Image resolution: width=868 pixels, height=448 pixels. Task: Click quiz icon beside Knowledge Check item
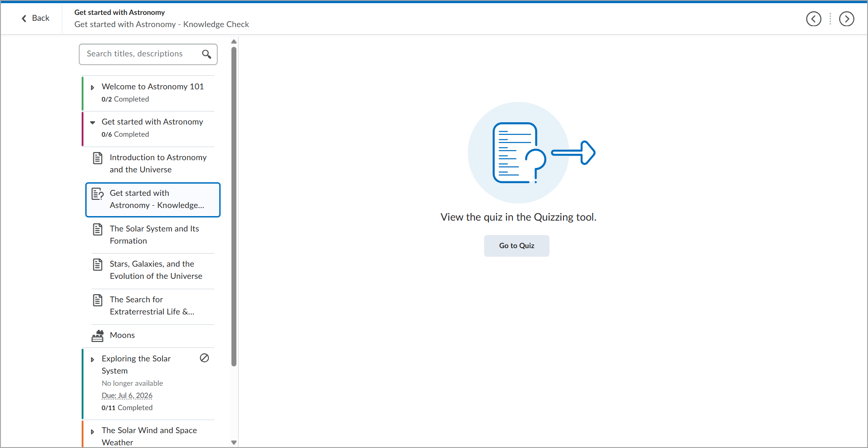[x=97, y=194]
